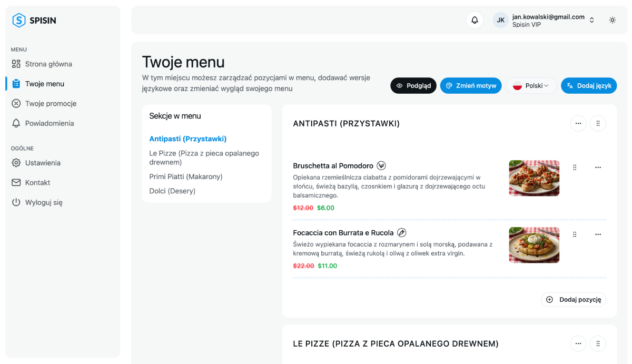Select Primi Piatti (Makarony) section link
Screen dimensions: 632x364
click(x=186, y=177)
